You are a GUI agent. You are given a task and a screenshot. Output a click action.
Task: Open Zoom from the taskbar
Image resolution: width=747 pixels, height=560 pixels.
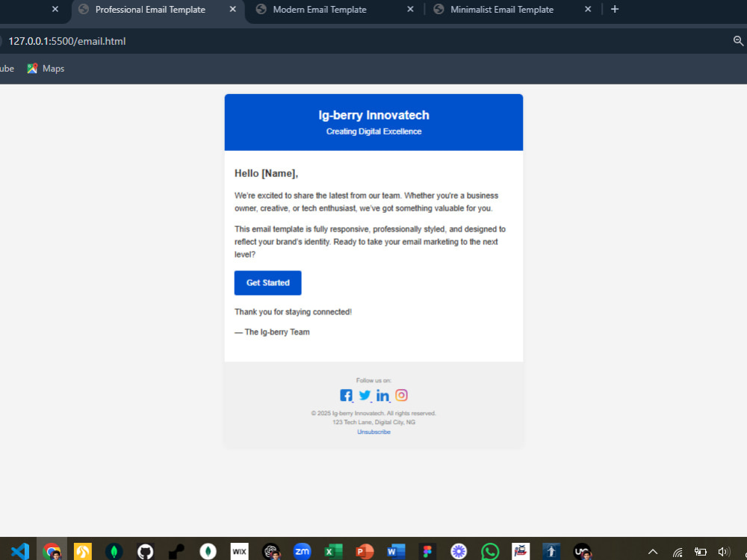[302, 552]
